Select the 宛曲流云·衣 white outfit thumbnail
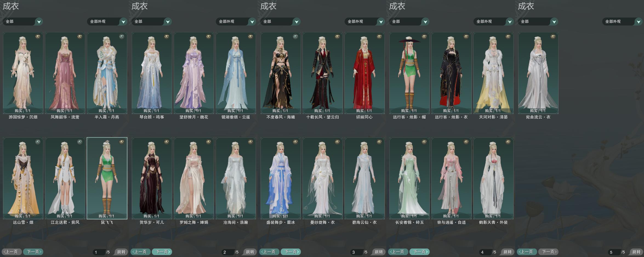The height and width of the screenshot is (257, 644). pos(538,73)
